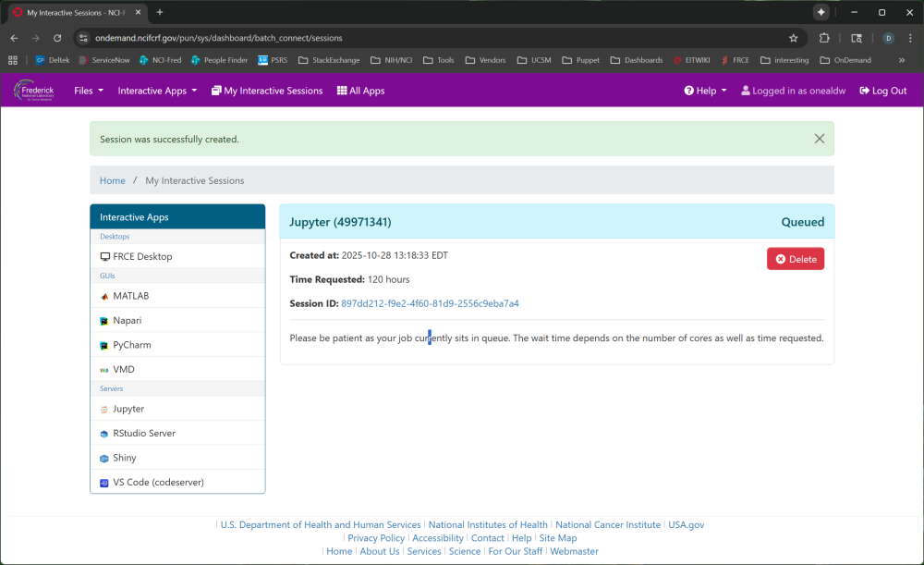
Task: Select Napari in the GUIs list
Action: [127, 320]
